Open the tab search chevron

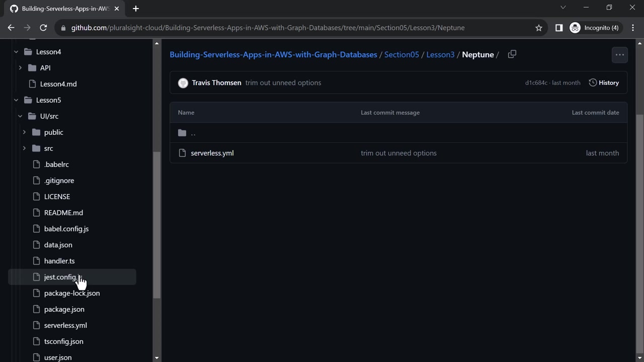click(563, 8)
